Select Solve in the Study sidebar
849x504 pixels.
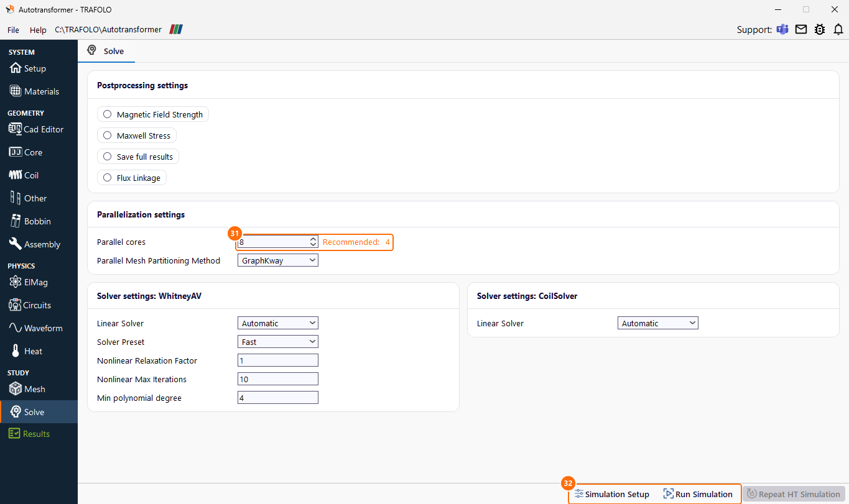[39, 412]
